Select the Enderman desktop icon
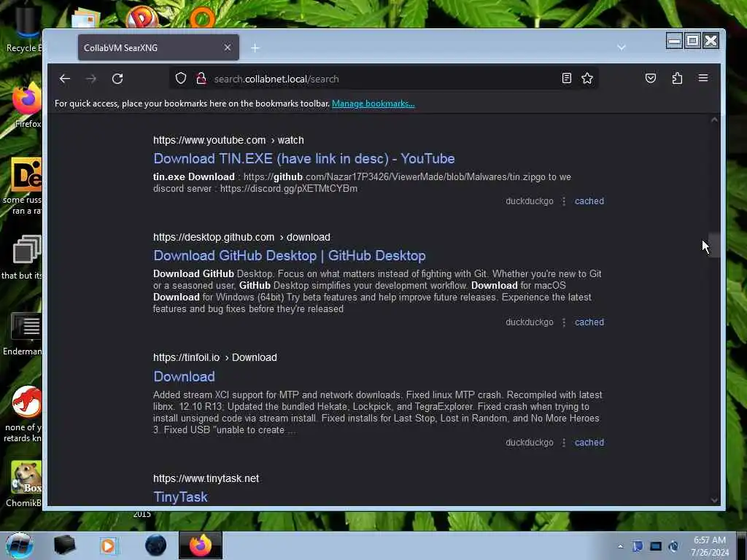This screenshot has width=747, height=560. click(24, 334)
